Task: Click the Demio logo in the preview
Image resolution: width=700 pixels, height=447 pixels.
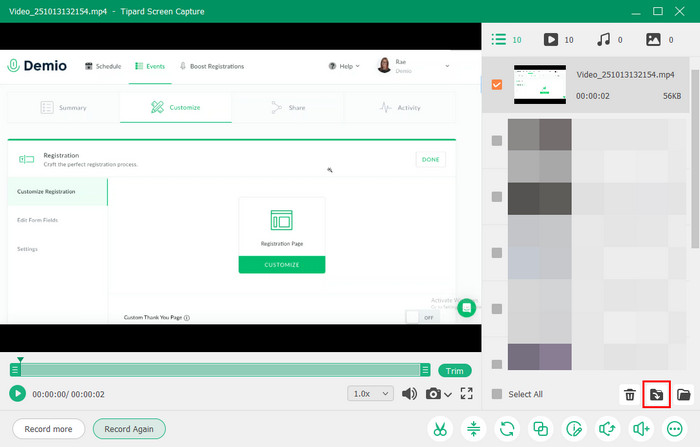Action: coord(37,66)
